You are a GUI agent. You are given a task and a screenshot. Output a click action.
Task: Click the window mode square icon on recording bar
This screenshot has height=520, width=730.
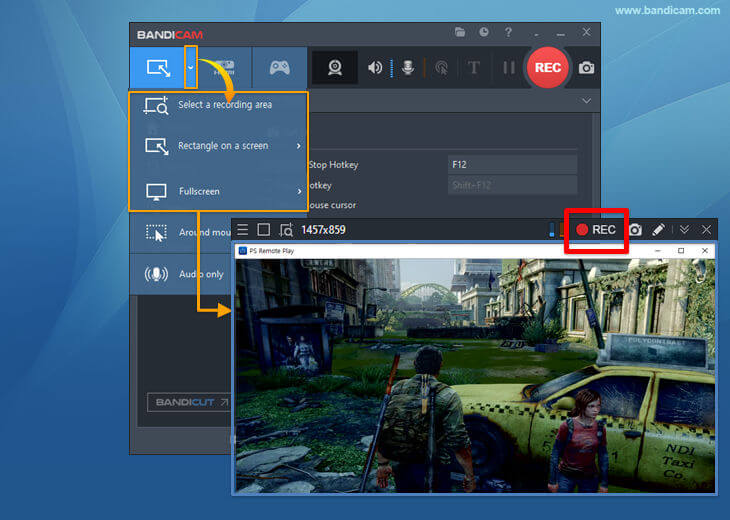point(264,230)
